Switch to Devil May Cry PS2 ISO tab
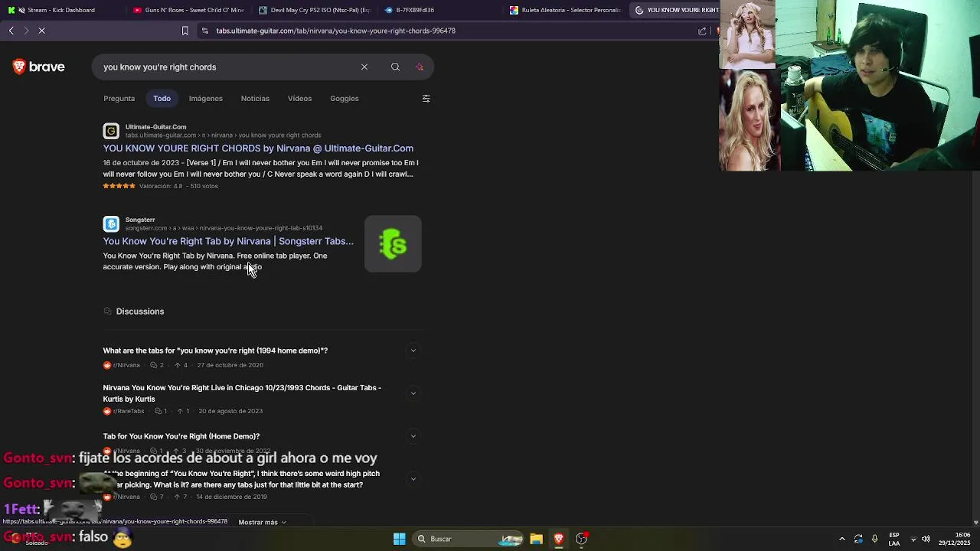980x551 pixels. pyautogui.click(x=315, y=10)
